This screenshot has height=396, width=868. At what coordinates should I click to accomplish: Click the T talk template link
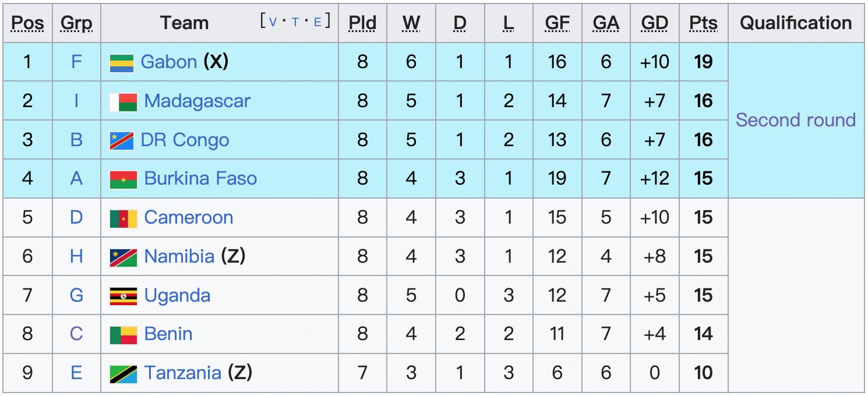295,22
